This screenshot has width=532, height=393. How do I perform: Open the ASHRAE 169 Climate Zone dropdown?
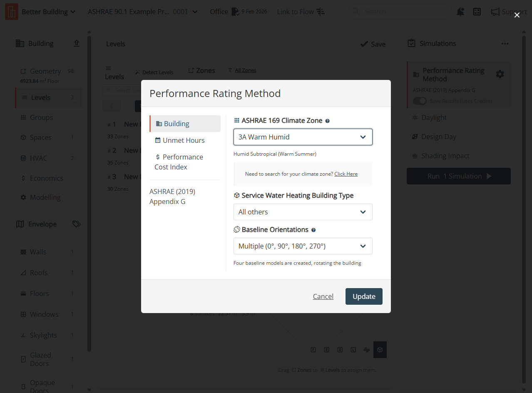303,137
